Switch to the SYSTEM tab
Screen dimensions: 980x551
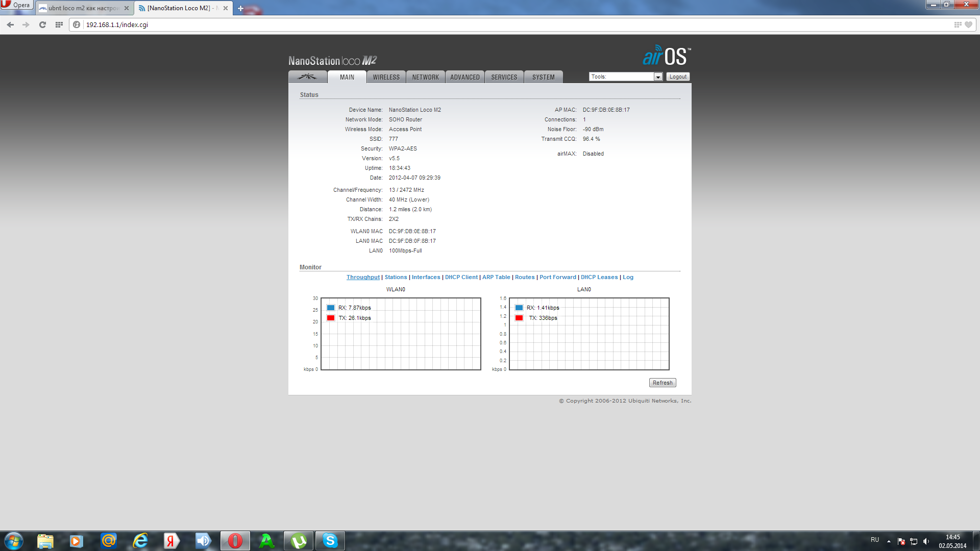(x=544, y=77)
